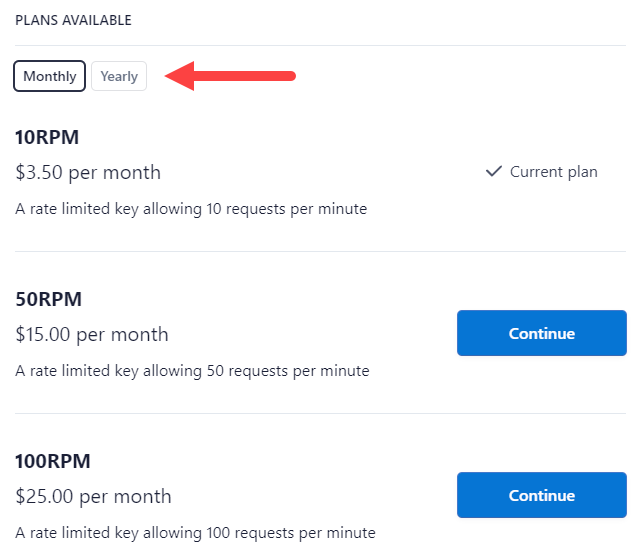Click the 100 requests per minute description

pos(195,533)
